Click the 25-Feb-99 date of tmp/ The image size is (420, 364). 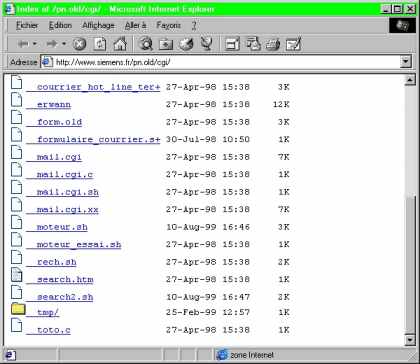191,313
